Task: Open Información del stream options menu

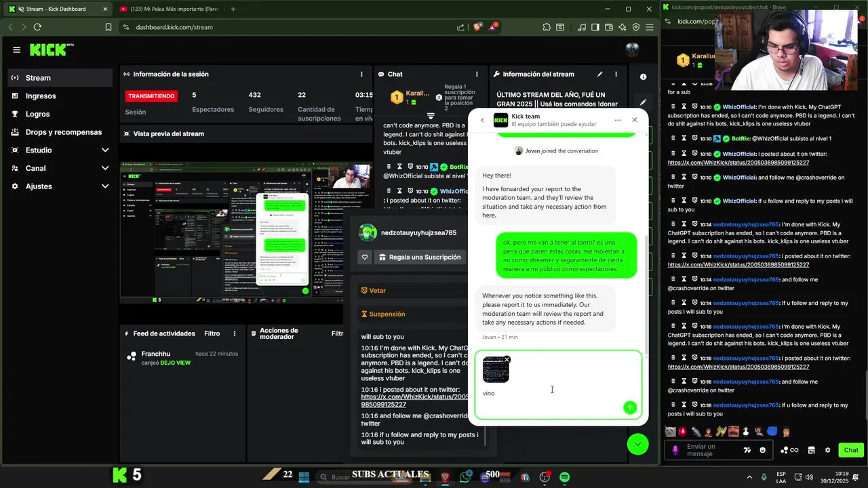Action: coord(616,74)
